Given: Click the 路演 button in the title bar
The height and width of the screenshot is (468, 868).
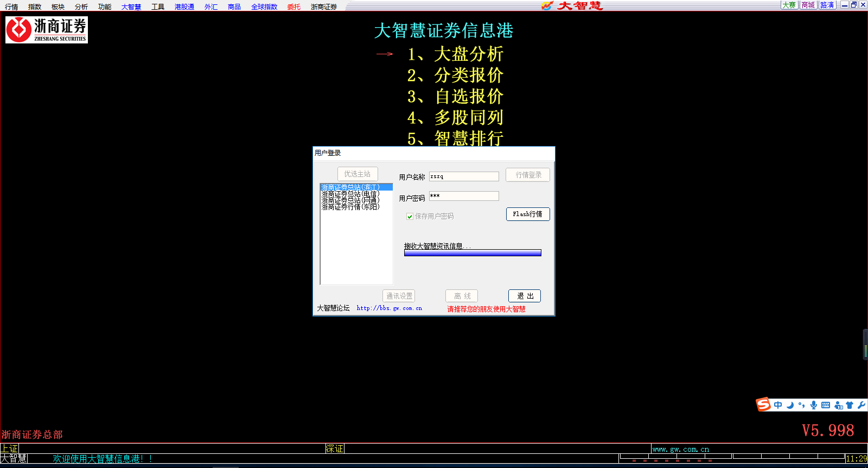Looking at the screenshot, I should tap(827, 5).
